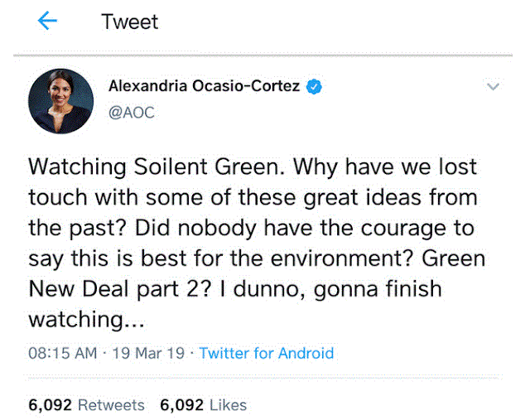The height and width of the screenshot is (420, 530).
Task: Open the tweet options chevron menu
Action: point(493,86)
